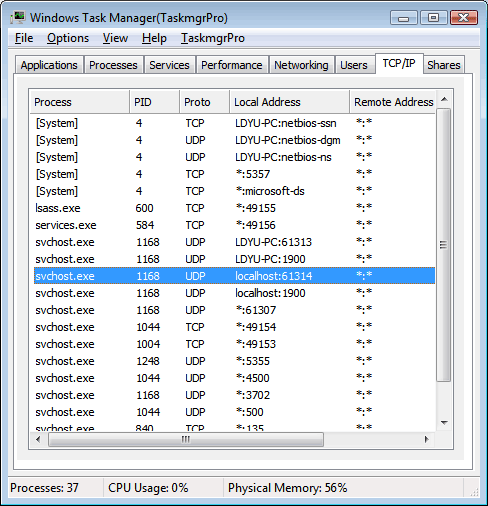The width and height of the screenshot is (488, 506).
Task: Select svchost.exe row with localhost:1900
Action: (x=234, y=293)
